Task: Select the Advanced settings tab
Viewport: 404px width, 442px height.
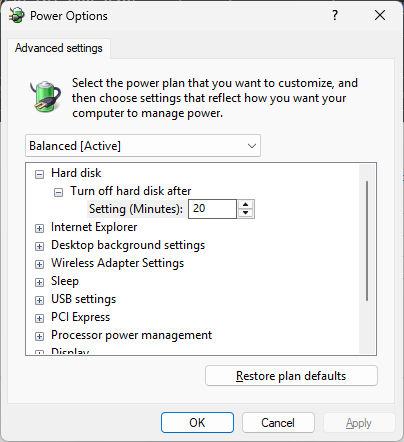Action: 59,48
